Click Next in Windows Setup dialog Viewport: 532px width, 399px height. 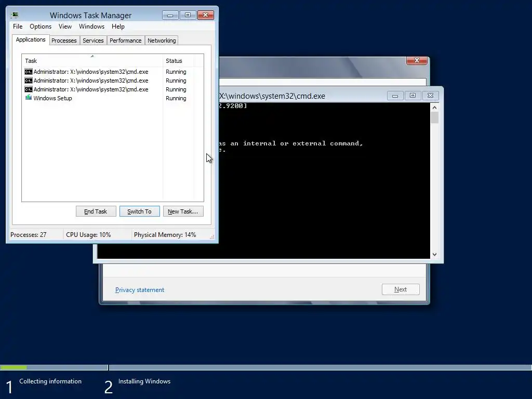click(401, 289)
